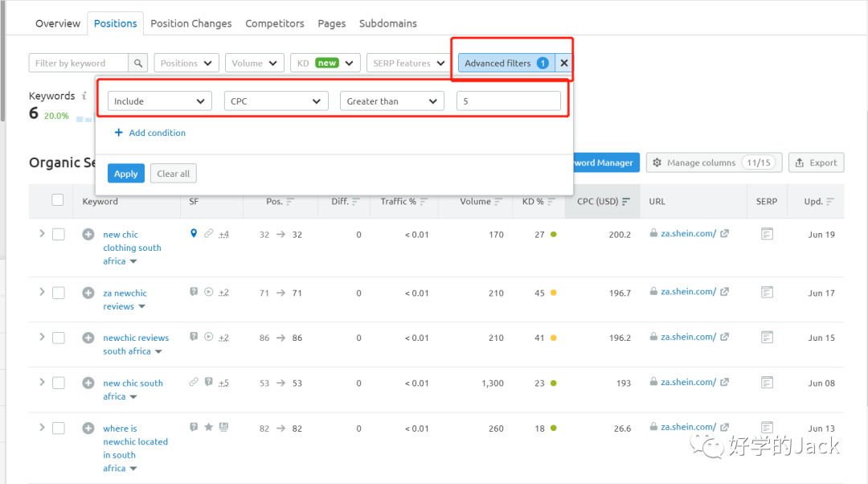Add 'where is newchic located' via plus icon
This screenshot has height=484, width=868.
pos(88,428)
